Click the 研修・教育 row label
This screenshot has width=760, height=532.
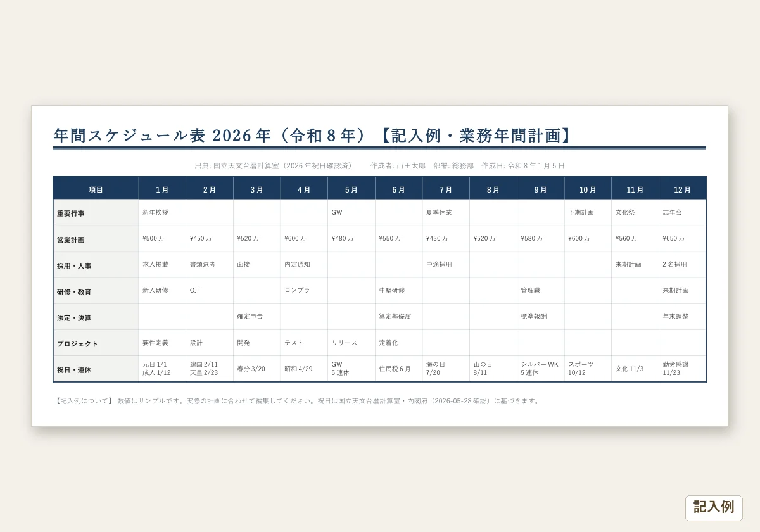pyautogui.click(x=96, y=291)
